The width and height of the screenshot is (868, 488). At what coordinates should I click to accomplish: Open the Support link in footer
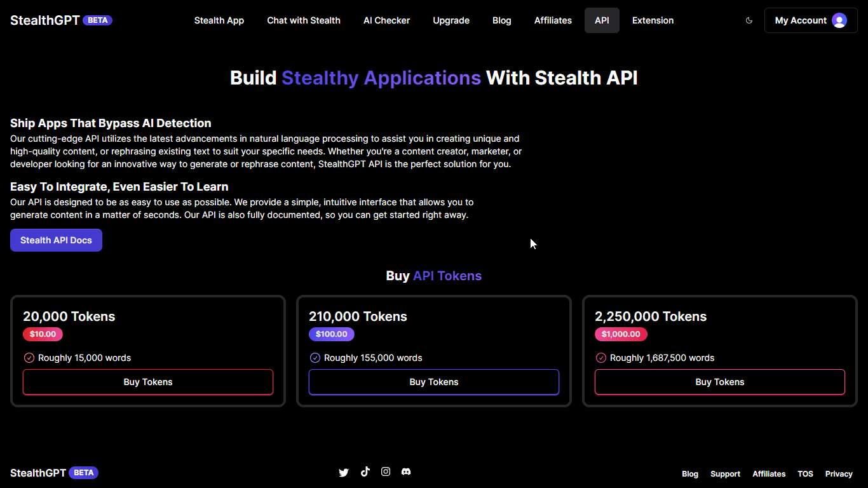click(x=725, y=474)
